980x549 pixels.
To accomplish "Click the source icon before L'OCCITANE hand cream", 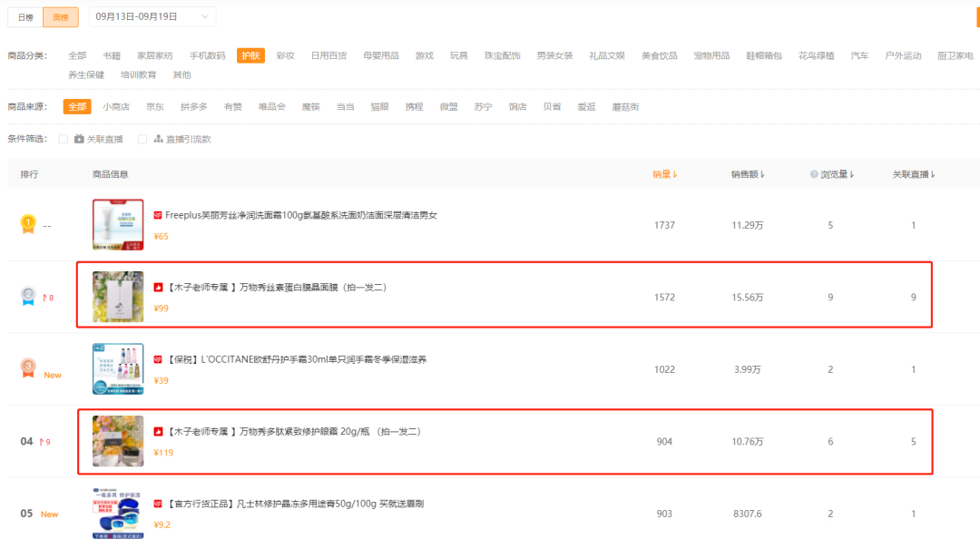I will click(158, 359).
